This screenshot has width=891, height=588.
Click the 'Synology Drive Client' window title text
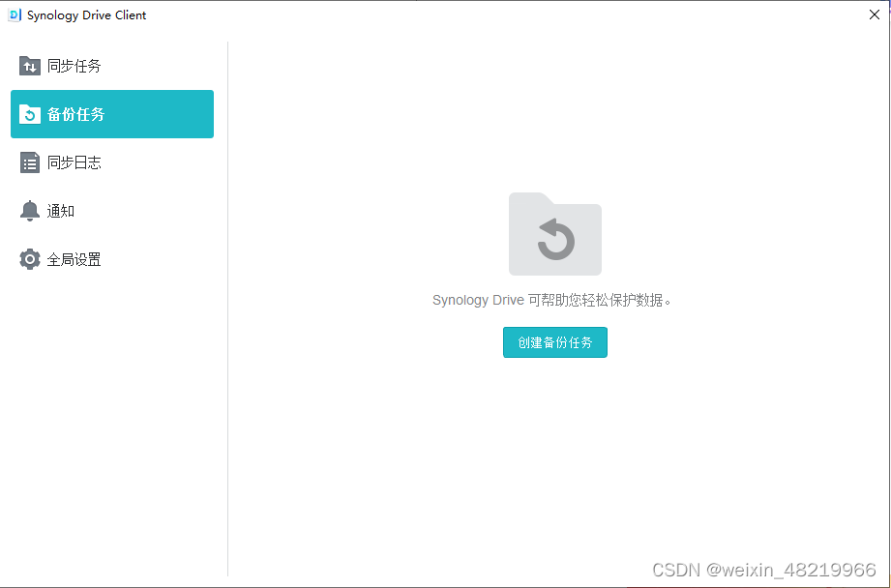[x=86, y=15]
